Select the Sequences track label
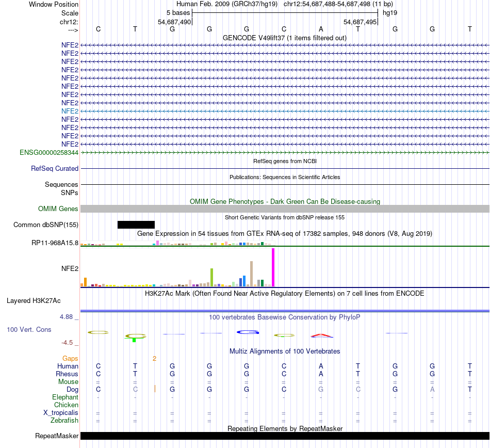This screenshot has width=490, height=448. click(x=61, y=184)
